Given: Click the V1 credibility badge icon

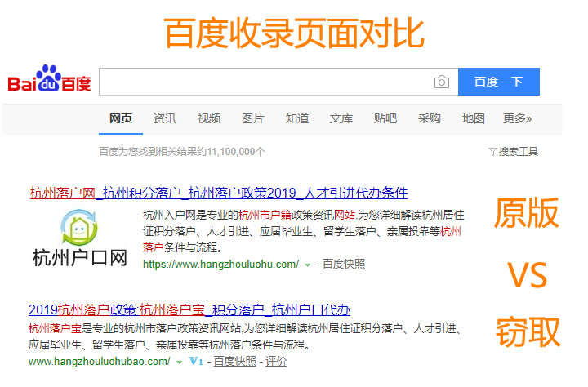Looking at the screenshot, I should [x=196, y=362].
